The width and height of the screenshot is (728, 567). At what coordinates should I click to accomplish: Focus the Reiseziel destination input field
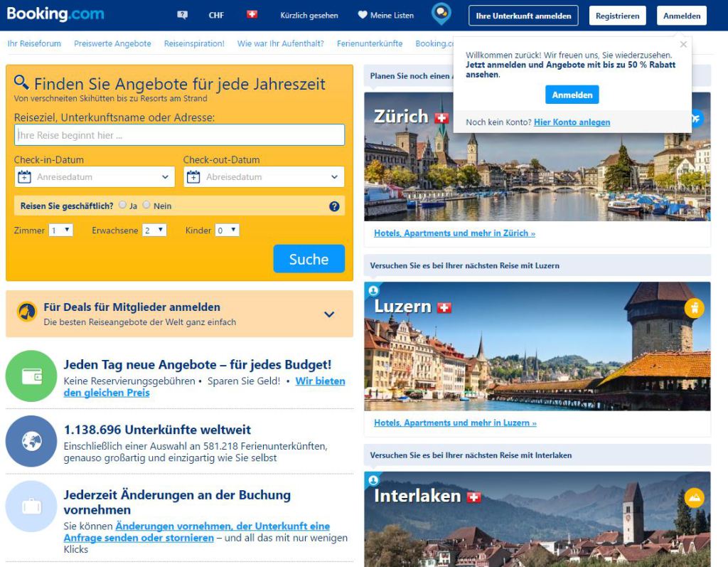[x=179, y=134]
